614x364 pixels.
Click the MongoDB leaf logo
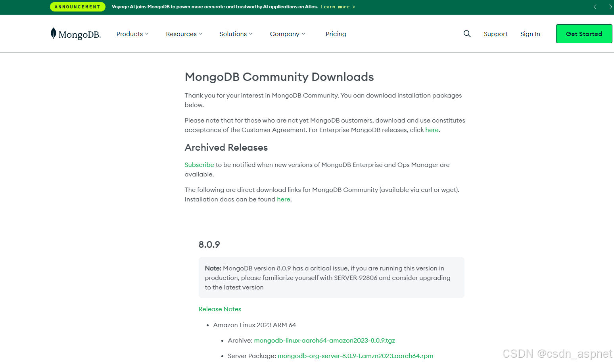(x=75, y=34)
